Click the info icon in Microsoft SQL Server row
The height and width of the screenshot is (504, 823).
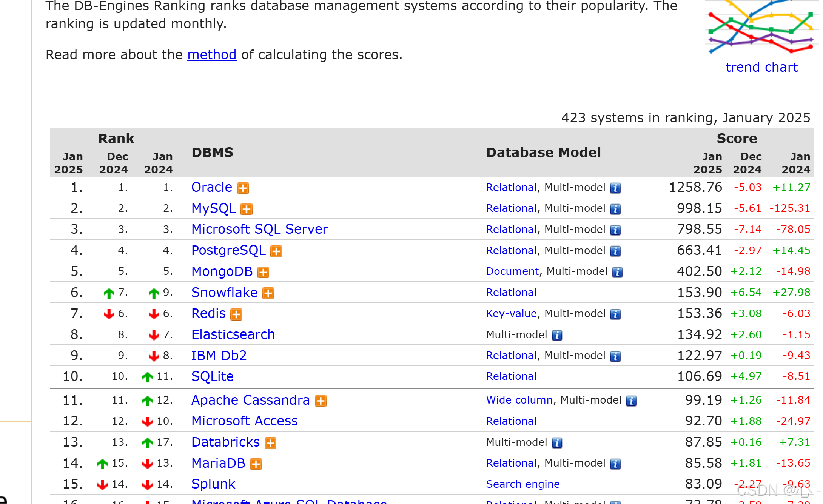(615, 230)
